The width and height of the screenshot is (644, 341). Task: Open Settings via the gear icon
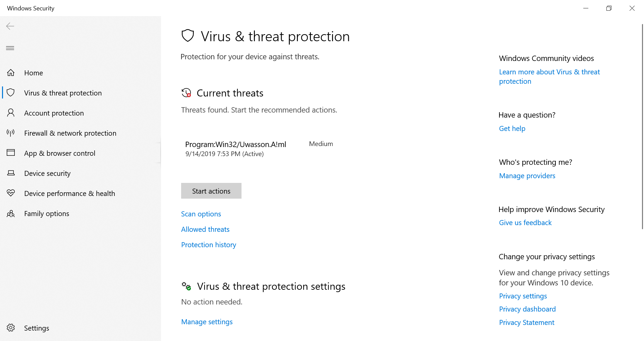(x=11, y=328)
